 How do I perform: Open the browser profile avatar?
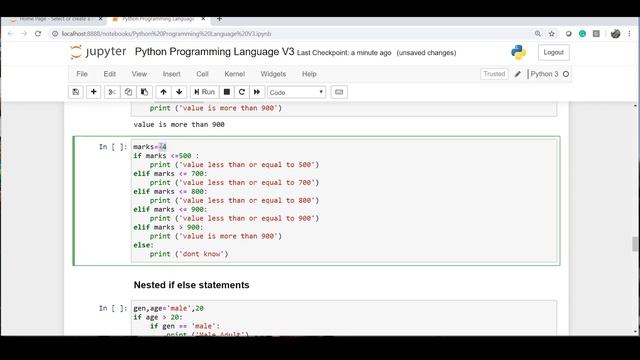pyautogui.click(x=616, y=34)
